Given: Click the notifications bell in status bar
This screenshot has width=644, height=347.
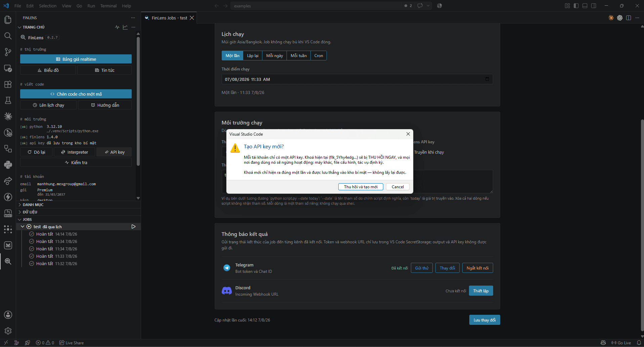Looking at the screenshot, I should tap(639, 343).
